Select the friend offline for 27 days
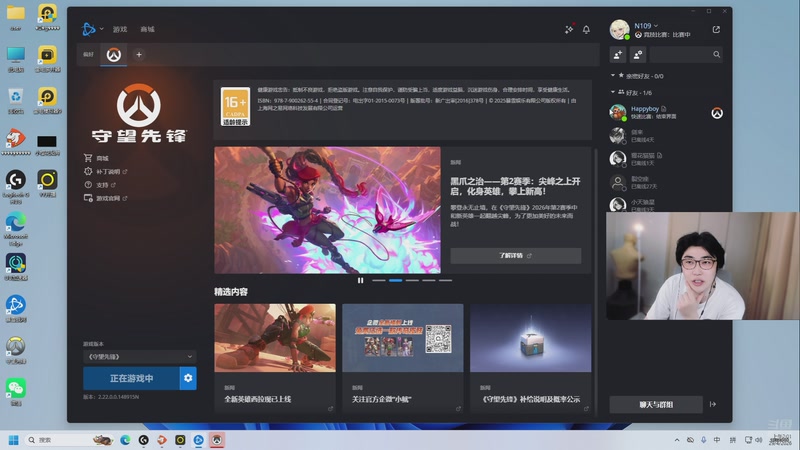This screenshot has height=450, width=800. pos(666,183)
